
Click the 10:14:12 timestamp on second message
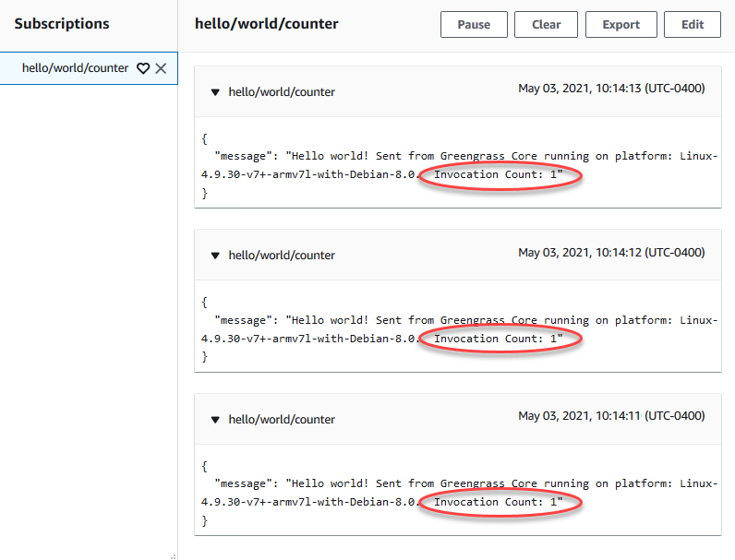[x=611, y=253]
